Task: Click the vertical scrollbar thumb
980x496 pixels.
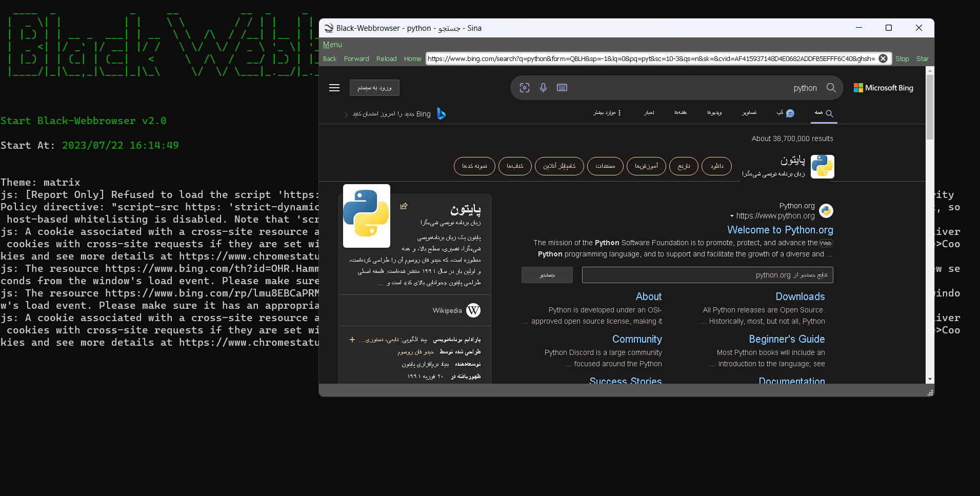Action: tap(930, 107)
